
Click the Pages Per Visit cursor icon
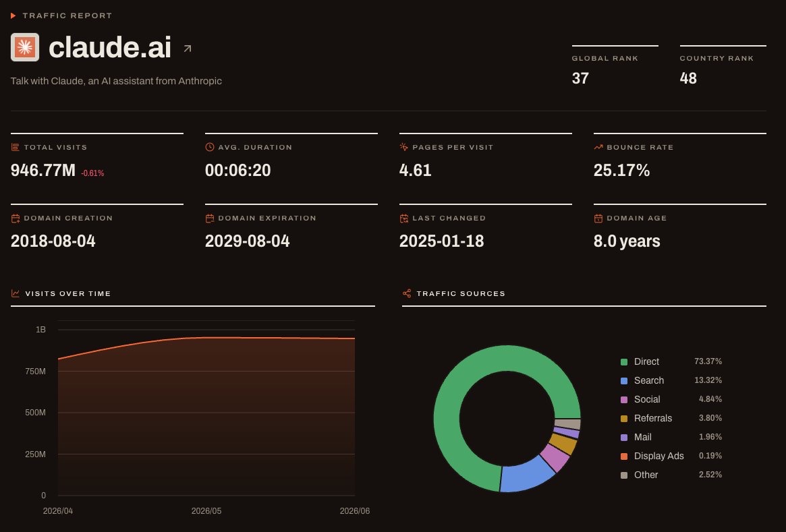[403, 147]
